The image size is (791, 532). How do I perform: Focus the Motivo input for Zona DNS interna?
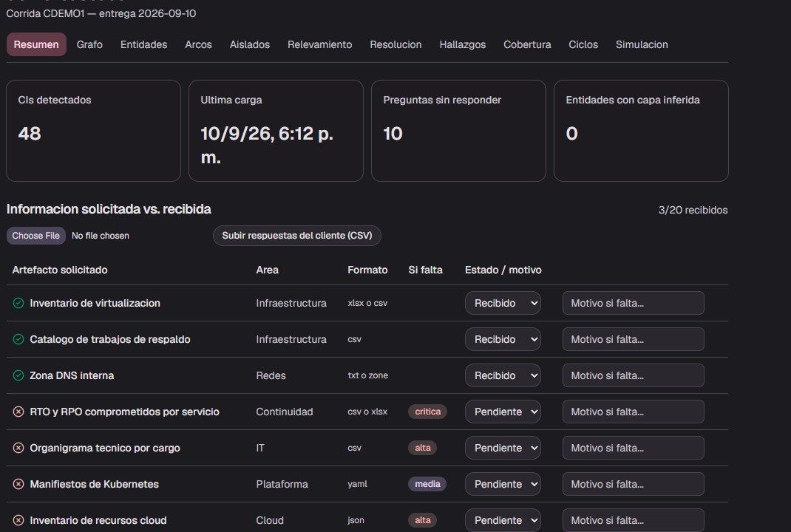(x=633, y=375)
